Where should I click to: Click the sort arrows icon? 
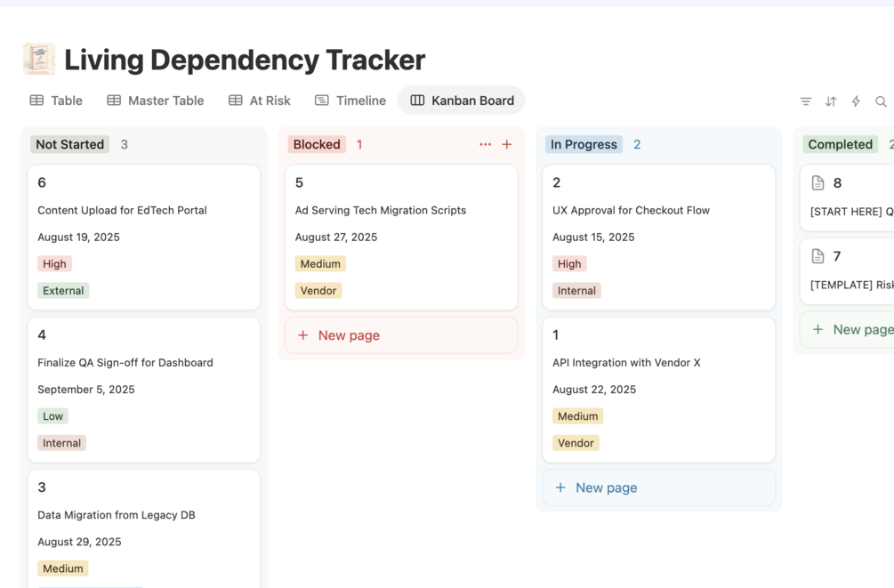coord(831,101)
